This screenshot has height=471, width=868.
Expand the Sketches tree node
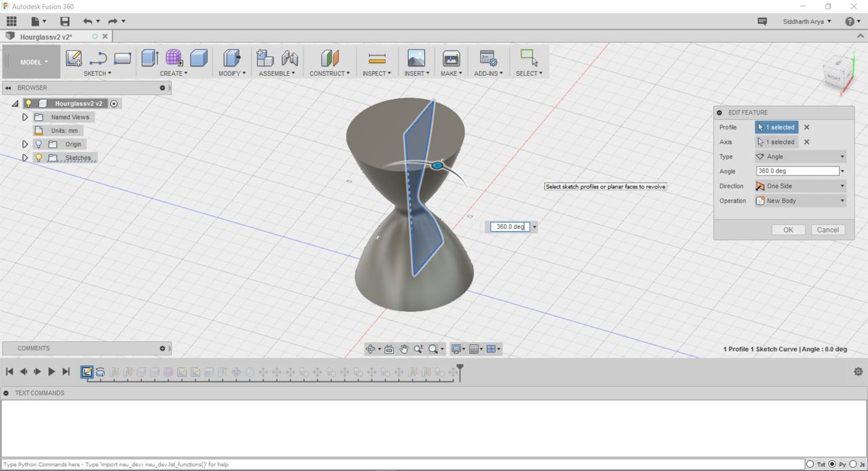(x=25, y=158)
